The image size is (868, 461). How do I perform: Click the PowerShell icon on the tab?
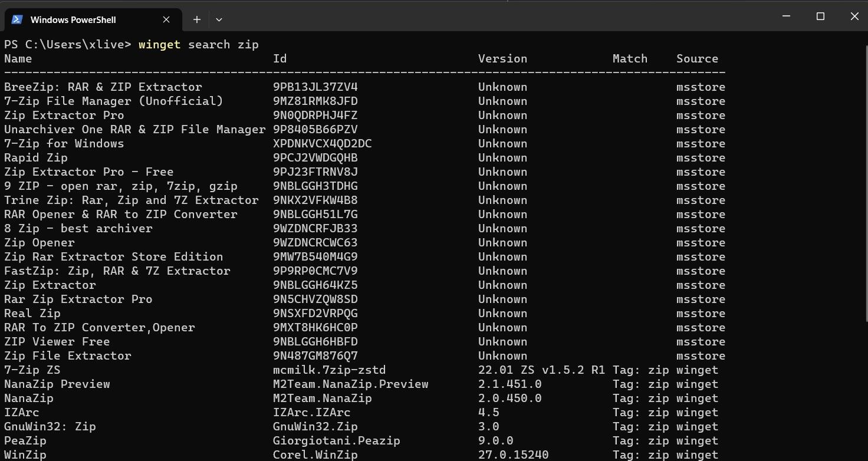[x=18, y=19]
